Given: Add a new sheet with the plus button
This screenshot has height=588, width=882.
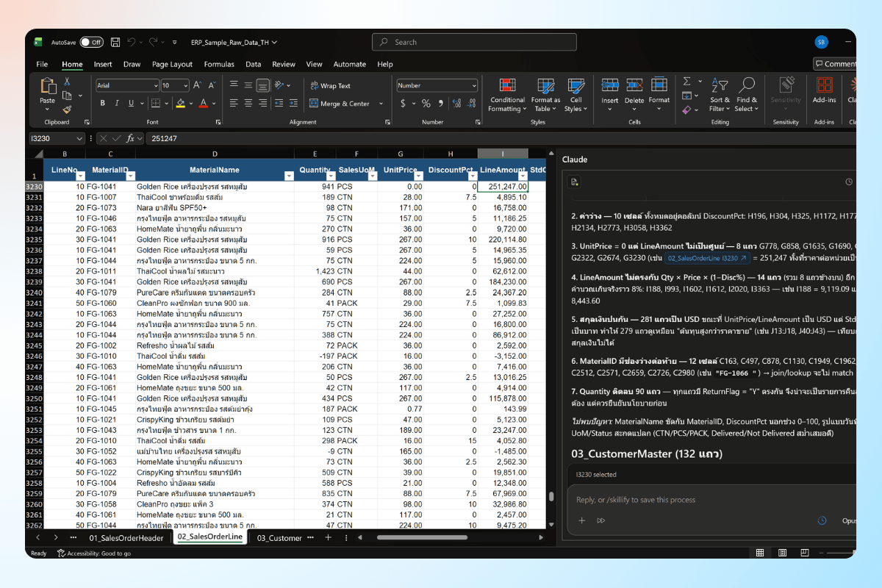Looking at the screenshot, I should coord(329,537).
